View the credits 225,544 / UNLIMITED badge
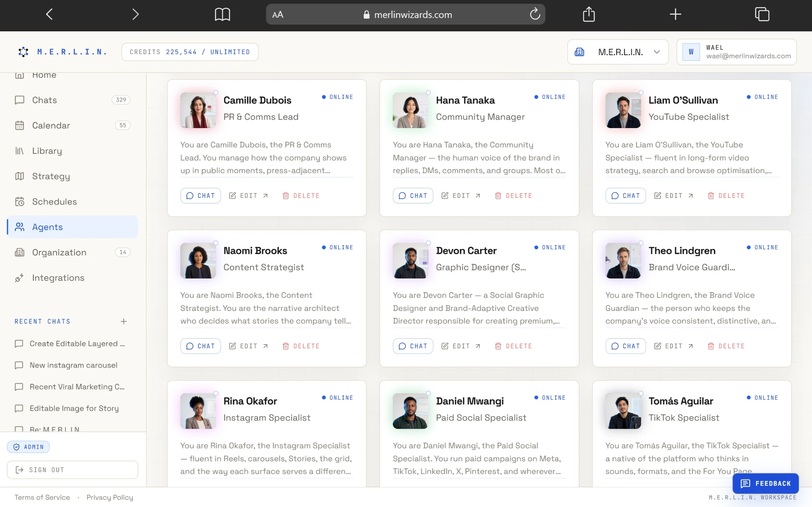This screenshot has height=507, width=812. (x=190, y=52)
